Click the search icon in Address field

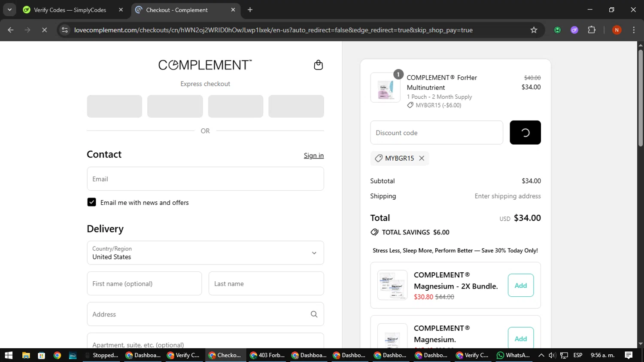[x=314, y=314]
